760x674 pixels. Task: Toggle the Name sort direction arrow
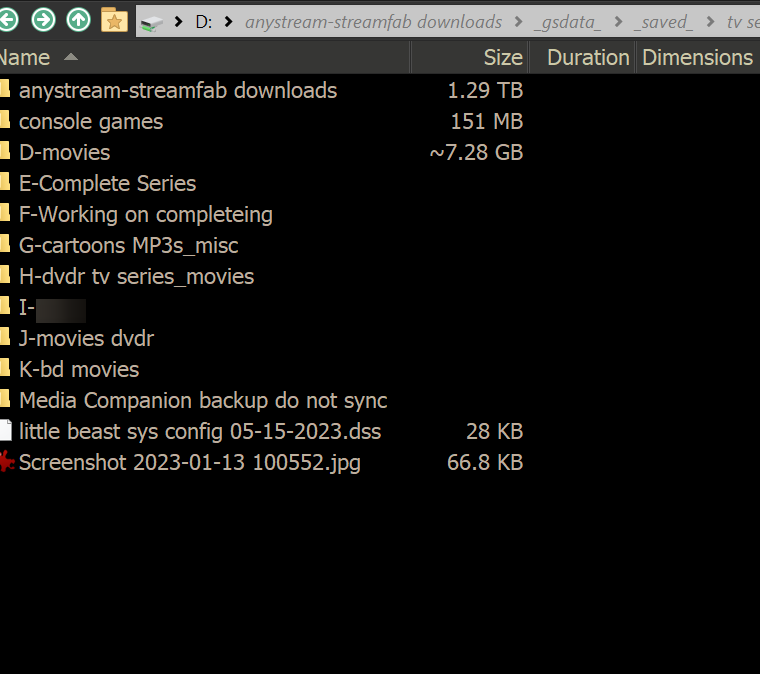pos(71,57)
